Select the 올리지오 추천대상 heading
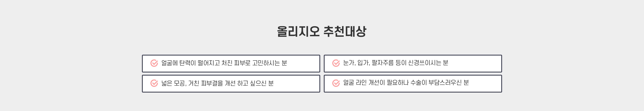 click(322, 31)
